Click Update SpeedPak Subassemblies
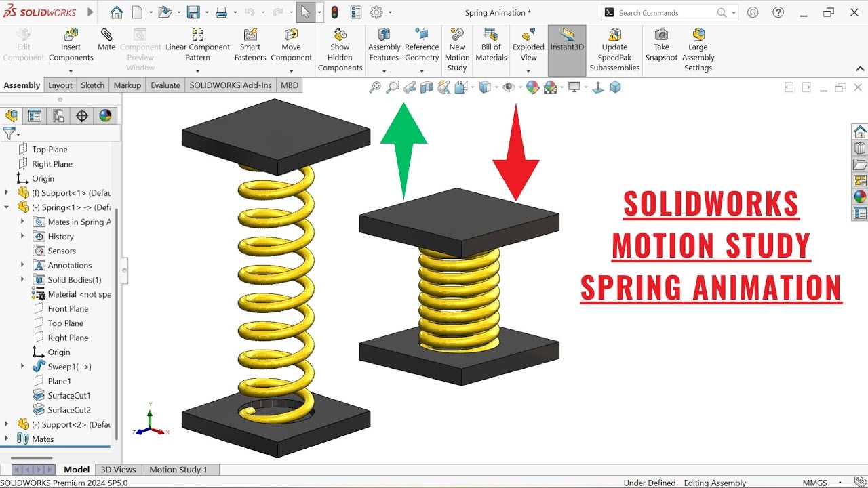The height and width of the screenshot is (488, 868). click(614, 49)
